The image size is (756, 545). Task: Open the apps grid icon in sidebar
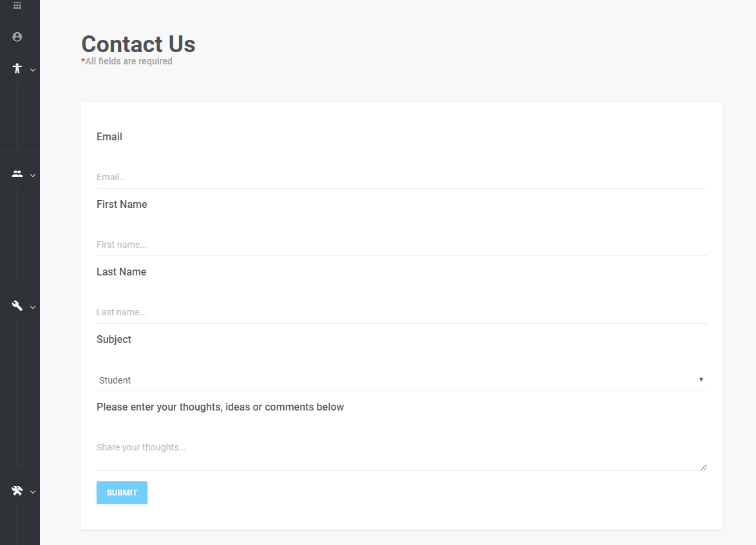(x=17, y=6)
